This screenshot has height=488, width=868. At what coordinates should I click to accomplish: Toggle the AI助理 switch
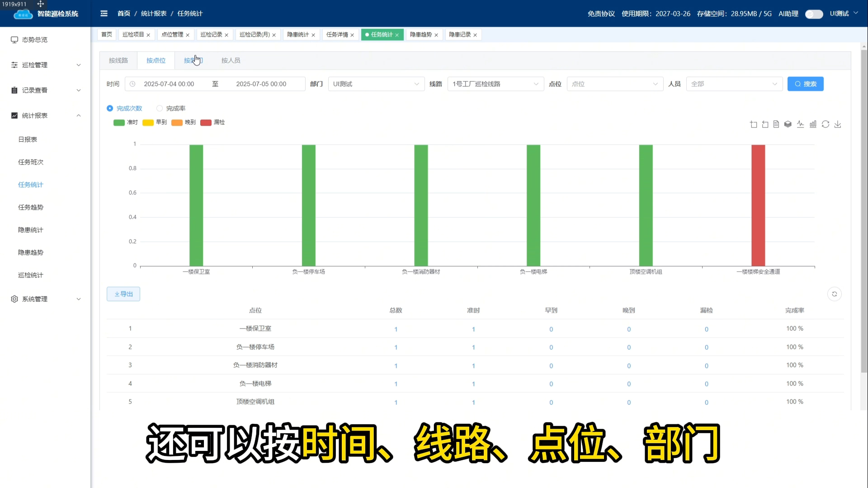click(814, 14)
